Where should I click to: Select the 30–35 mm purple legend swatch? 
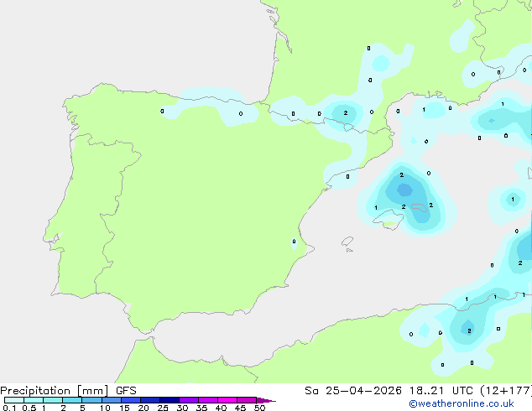(188, 400)
